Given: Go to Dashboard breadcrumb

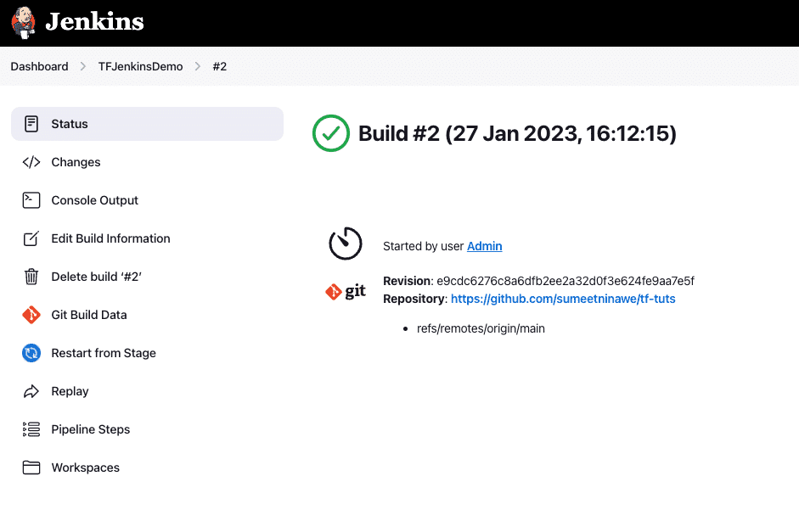Looking at the screenshot, I should [39, 67].
